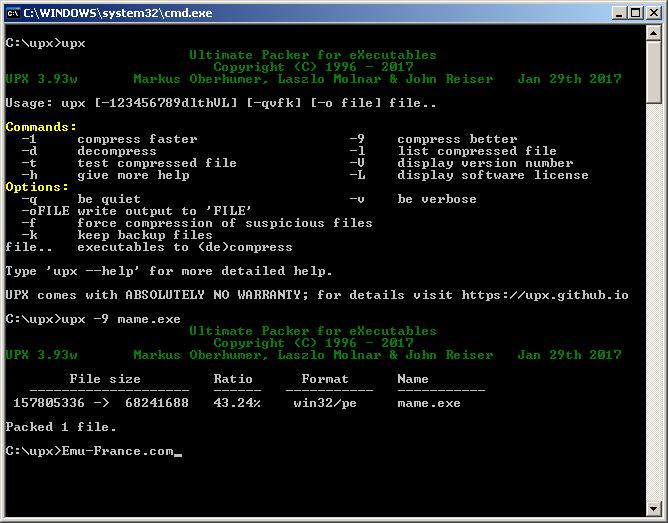Click the 'compress faster' option text
The image size is (668, 523).
(137, 139)
